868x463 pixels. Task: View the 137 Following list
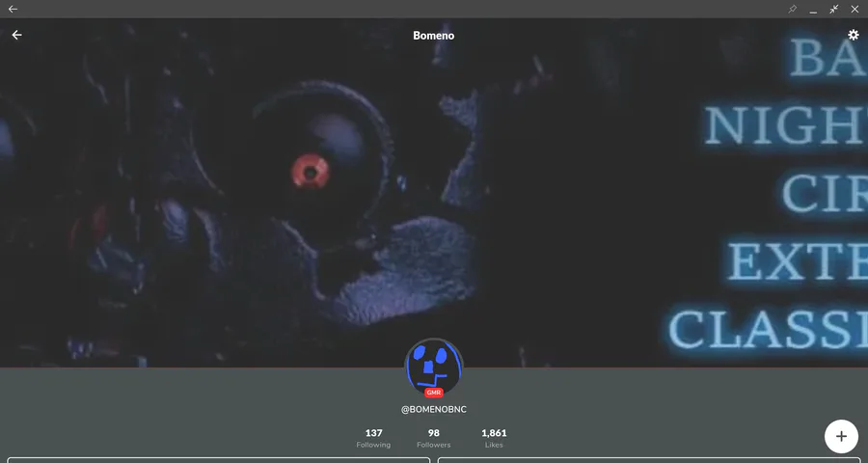click(x=373, y=438)
